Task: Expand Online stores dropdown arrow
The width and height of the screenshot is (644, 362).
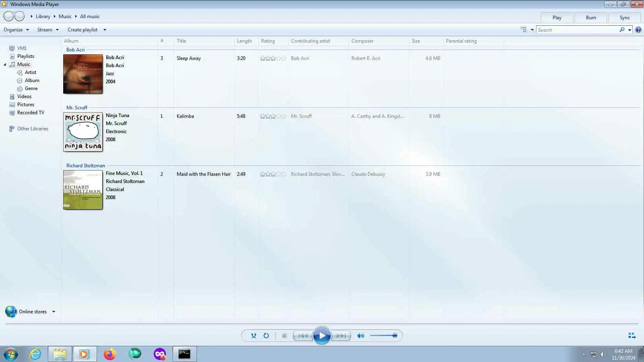Action: click(54, 312)
